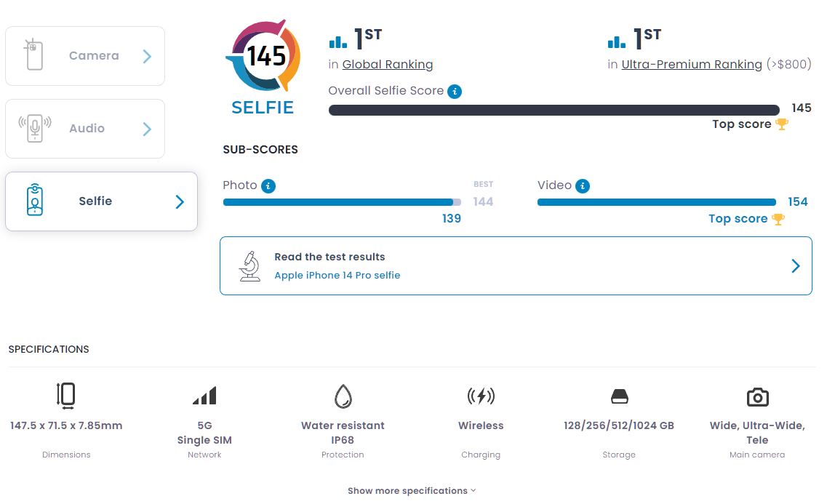Open the Ultra-Premium Ranking link
The image size is (835, 504).
pyautogui.click(x=692, y=65)
